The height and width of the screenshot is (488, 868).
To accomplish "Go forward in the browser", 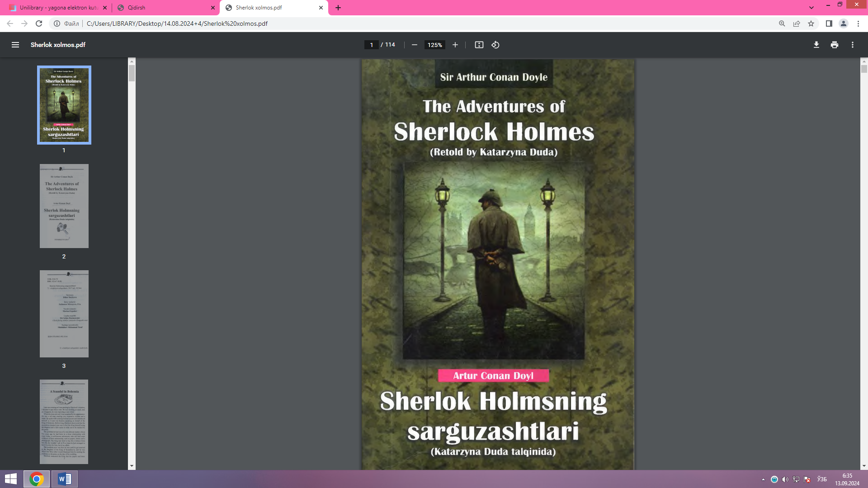I will (x=24, y=23).
